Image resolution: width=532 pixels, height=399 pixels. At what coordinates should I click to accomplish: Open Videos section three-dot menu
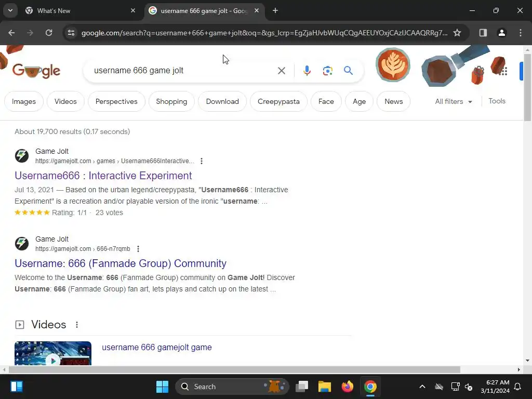pos(77,325)
